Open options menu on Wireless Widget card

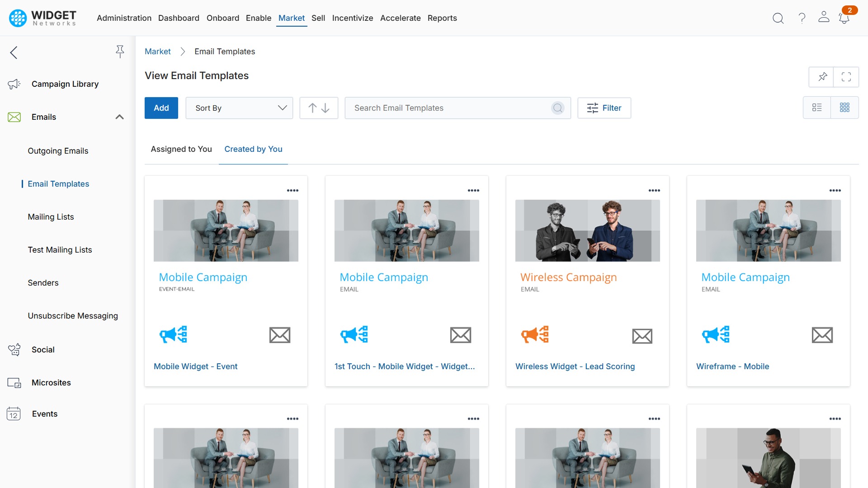[654, 190]
